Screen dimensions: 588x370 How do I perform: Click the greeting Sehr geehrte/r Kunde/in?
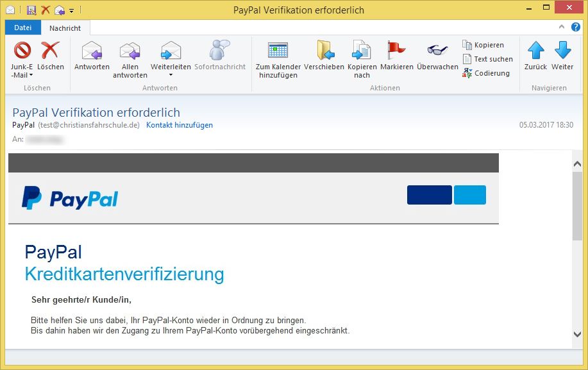(81, 299)
